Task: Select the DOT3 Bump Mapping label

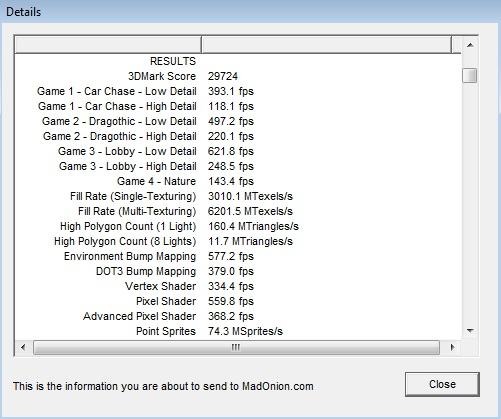Action: (x=146, y=271)
